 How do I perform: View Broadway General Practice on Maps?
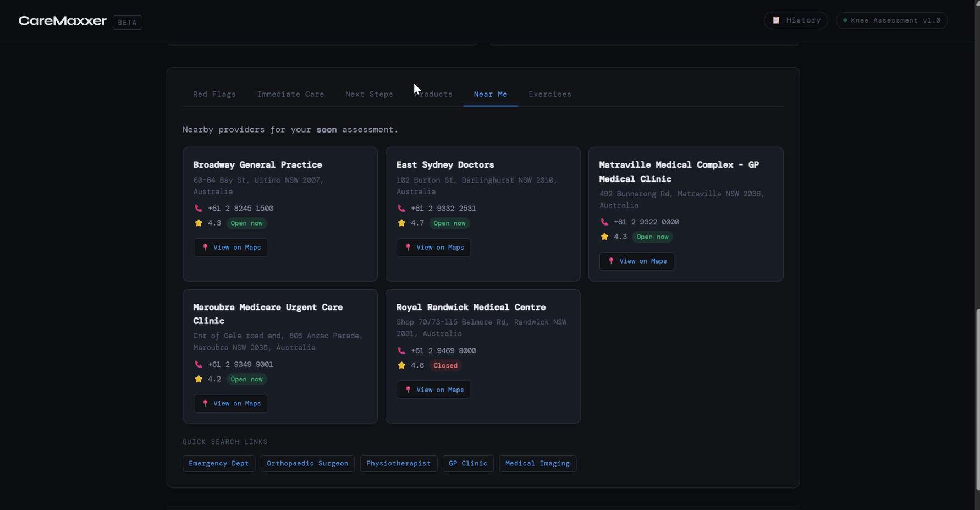[231, 248]
